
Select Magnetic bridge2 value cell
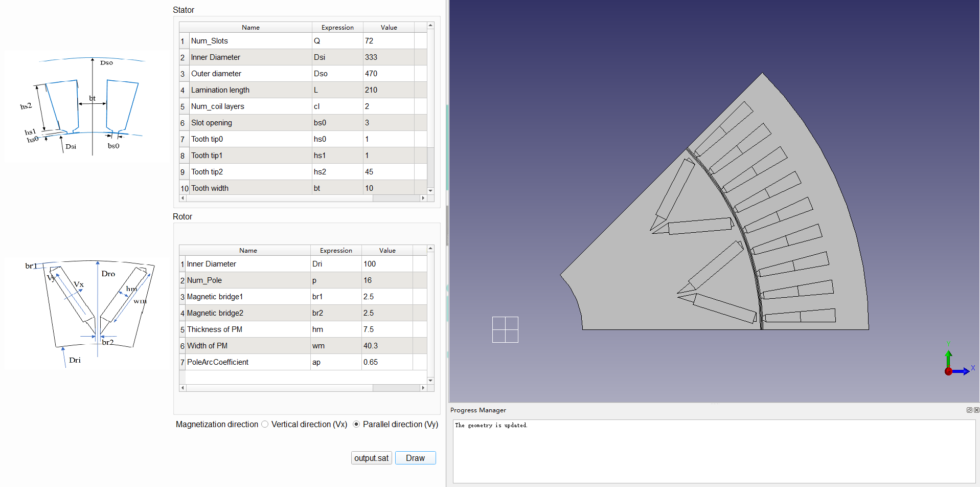(387, 313)
